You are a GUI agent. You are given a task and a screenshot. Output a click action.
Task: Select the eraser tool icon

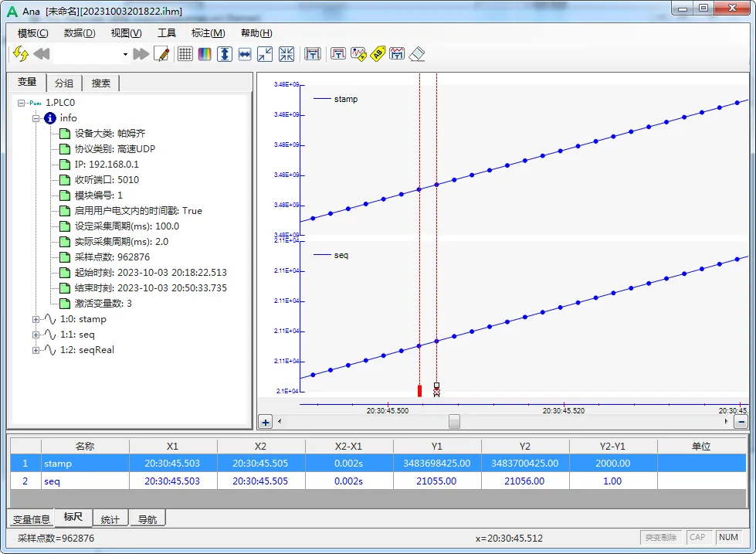(x=417, y=53)
